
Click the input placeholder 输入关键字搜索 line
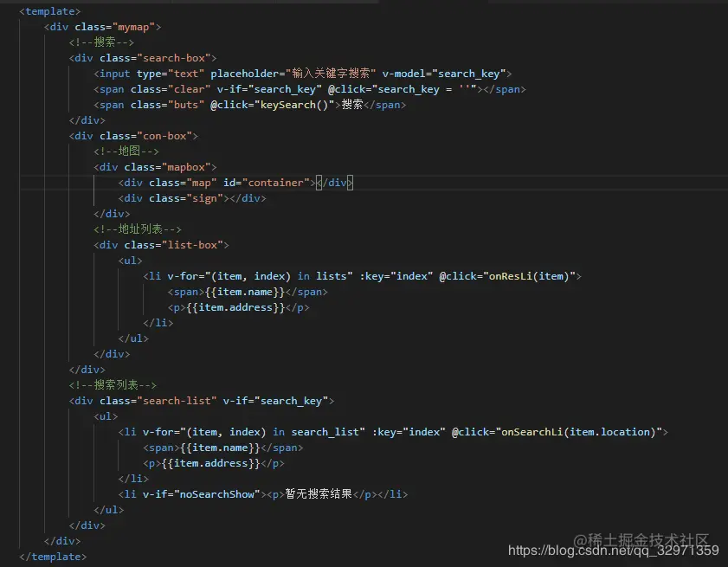303,74
